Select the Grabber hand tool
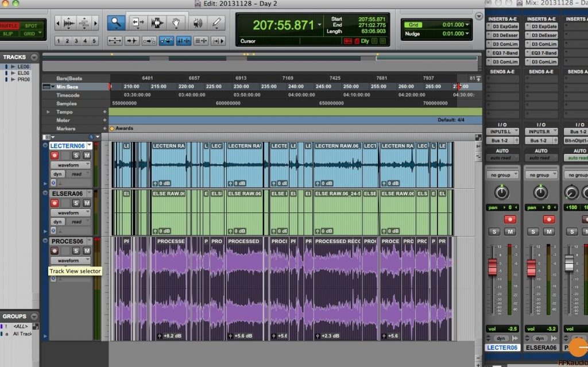Image resolution: width=588 pixels, height=367 pixels. [176, 23]
